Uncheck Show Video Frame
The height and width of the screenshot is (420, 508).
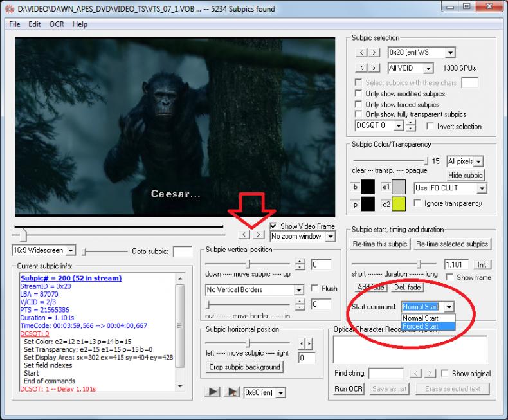(273, 226)
